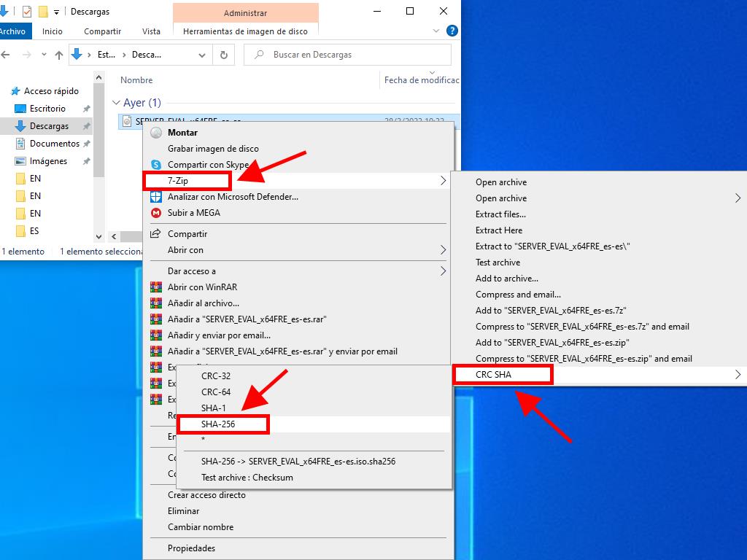This screenshot has width=747, height=560.
Task: Click the Montar disc icon
Action: [155, 133]
